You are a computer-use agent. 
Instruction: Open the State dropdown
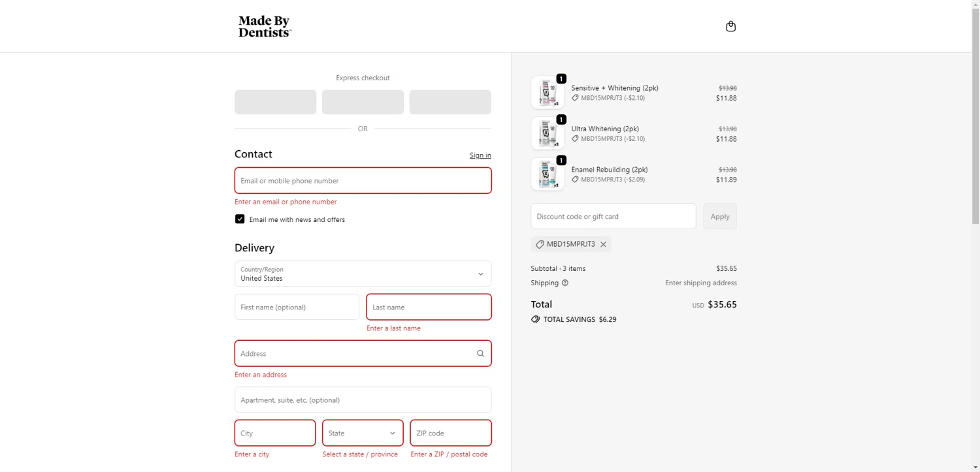point(363,433)
